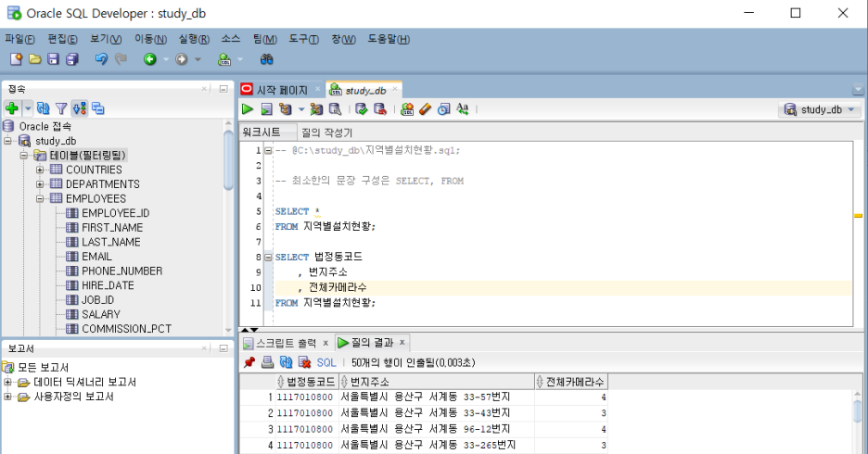Screen dimensions: 868x454
Task: Select the HIRE_DATE column in the tree
Action: tap(107, 285)
